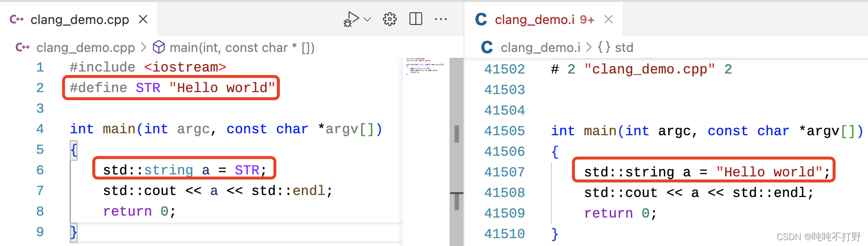Viewport: 868px width, 246px height.
Task: Click main function name in left editor
Action: tap(119, 129)
